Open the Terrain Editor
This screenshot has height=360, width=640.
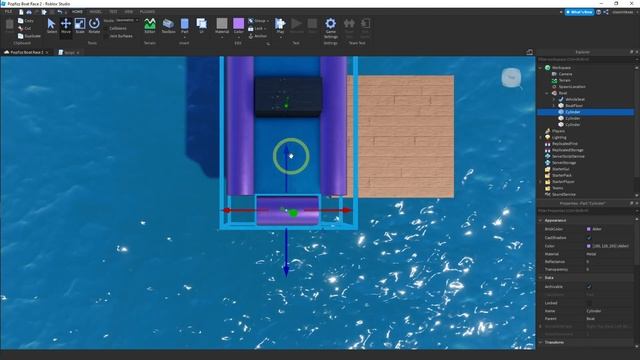click(x=150, y=26)
